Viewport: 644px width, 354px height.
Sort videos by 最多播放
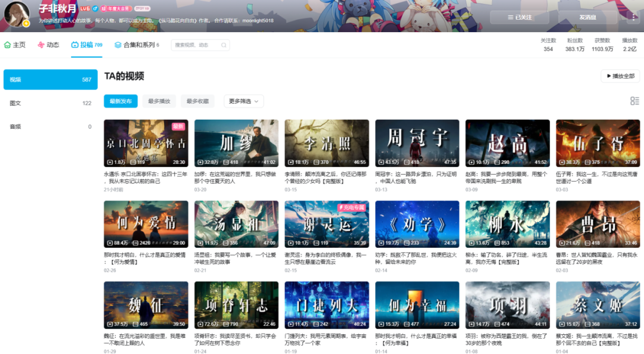[159, 101]
